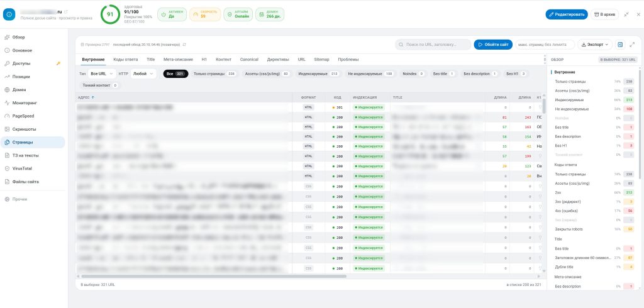Click the Скриншоты image icon
Viewport: 644px width, 308px height.
pyautogui.click(x=7, y=129)
